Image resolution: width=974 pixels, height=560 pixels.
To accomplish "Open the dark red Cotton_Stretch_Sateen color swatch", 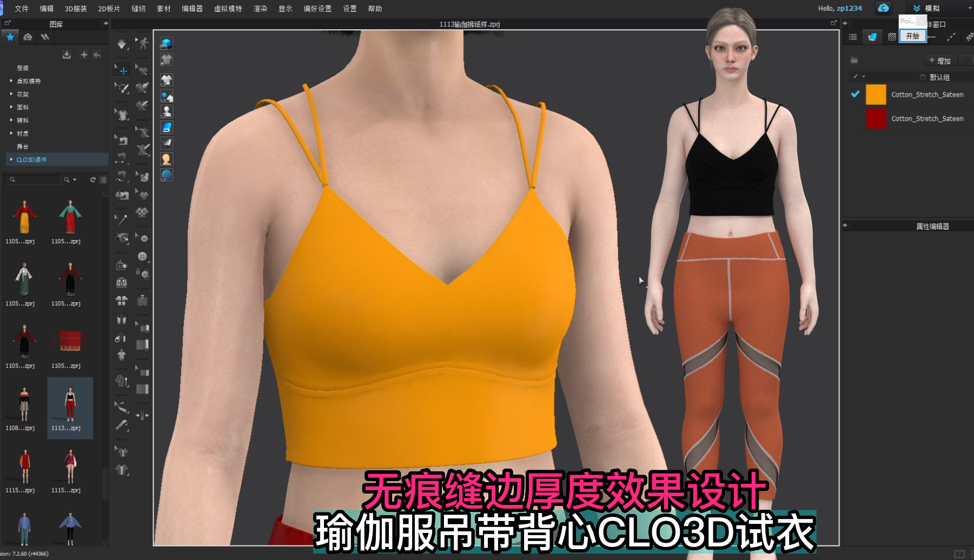I will pos(876,118).
